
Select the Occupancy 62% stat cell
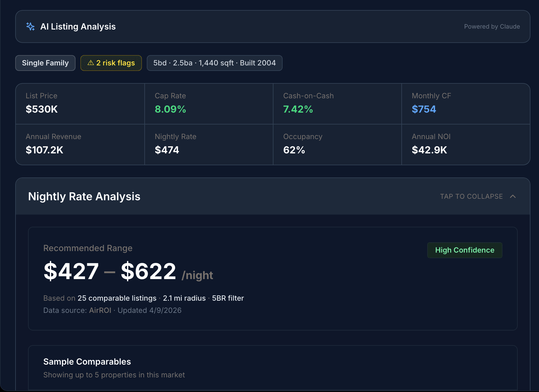[x=337, y=145]
